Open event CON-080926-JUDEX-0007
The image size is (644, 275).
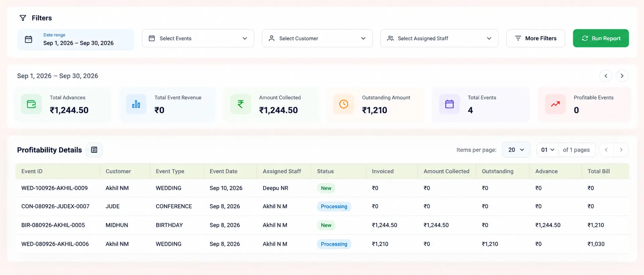click(55, 206)
